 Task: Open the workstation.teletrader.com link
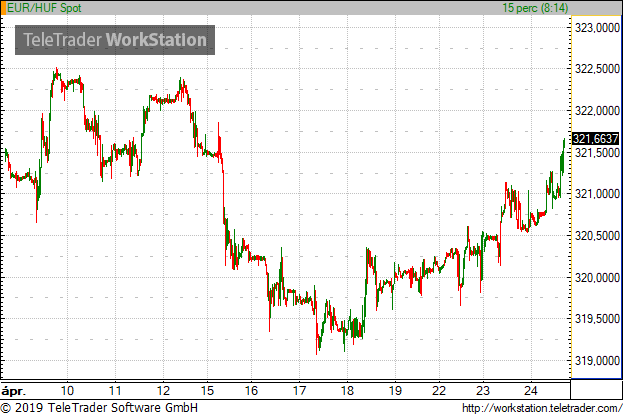pos(542,408)
